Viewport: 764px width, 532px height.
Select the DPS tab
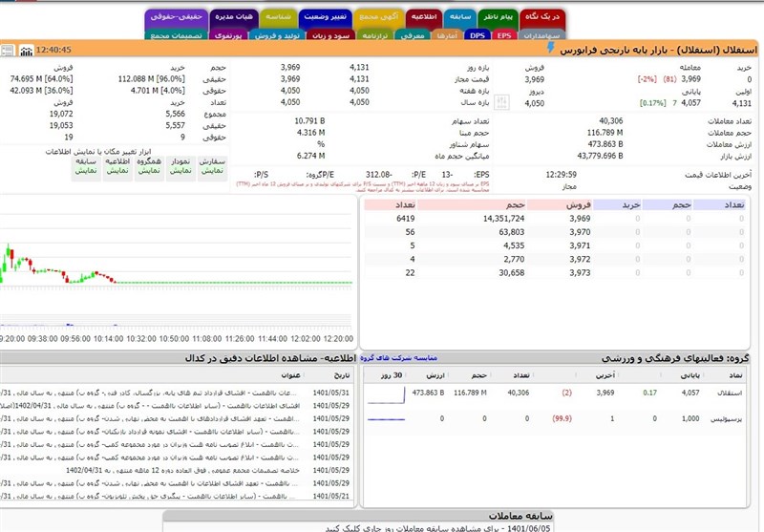(477, 35)
